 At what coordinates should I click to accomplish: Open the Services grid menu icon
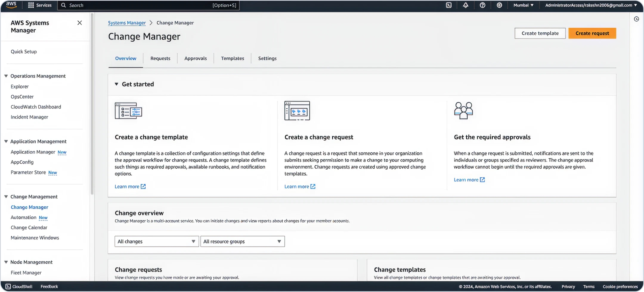[x=31, y=5]
